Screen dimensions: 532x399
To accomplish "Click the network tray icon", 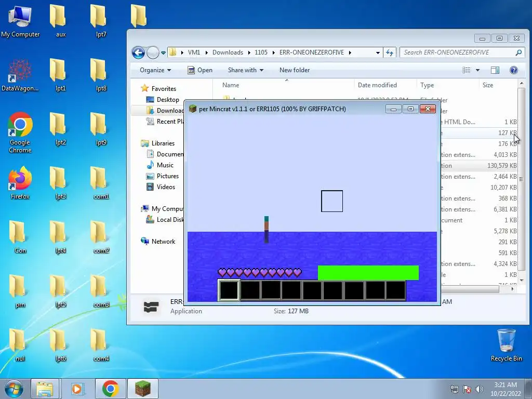I will click(x=454, y=389).
